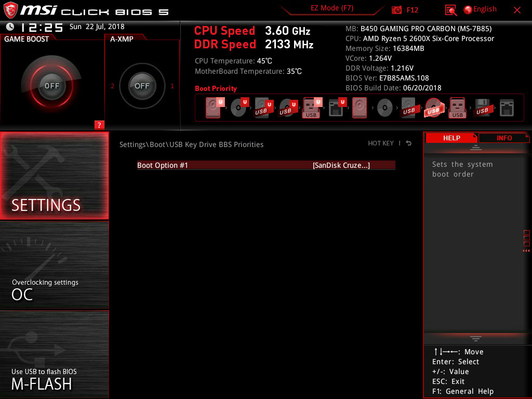Click the Boot Option #1 label

point(163,165)
